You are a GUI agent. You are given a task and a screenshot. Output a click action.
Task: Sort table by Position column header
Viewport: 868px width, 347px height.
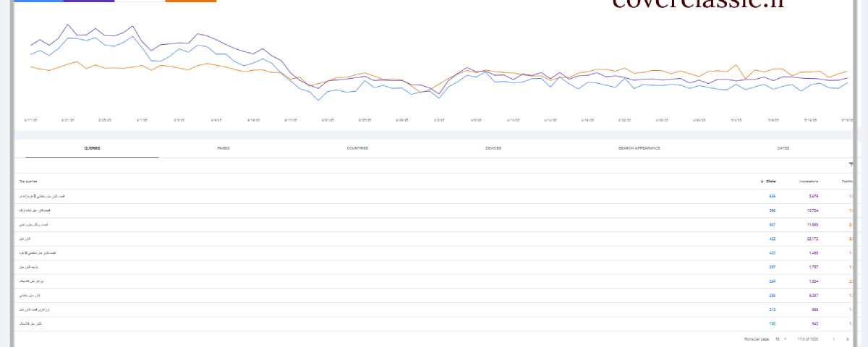point(848,181)
